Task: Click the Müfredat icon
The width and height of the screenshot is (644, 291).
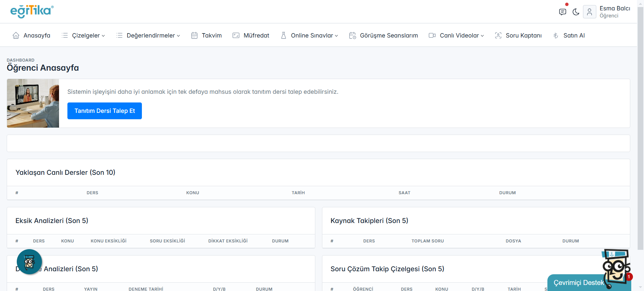Action: [236, 35]
